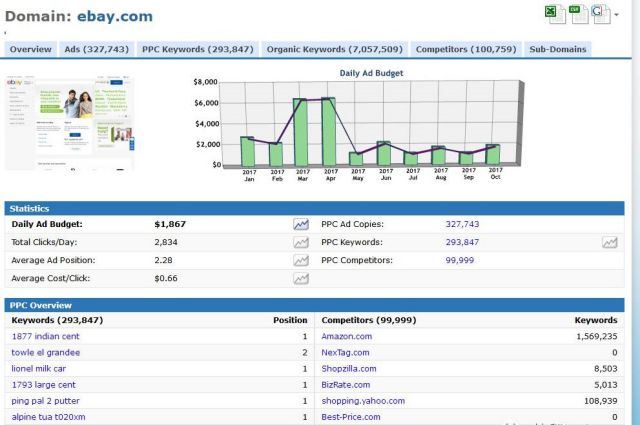This screenshot has width=640, height=425.
Task: Open the ebay.com site thumbnail preview
Action: click(69, 122)
